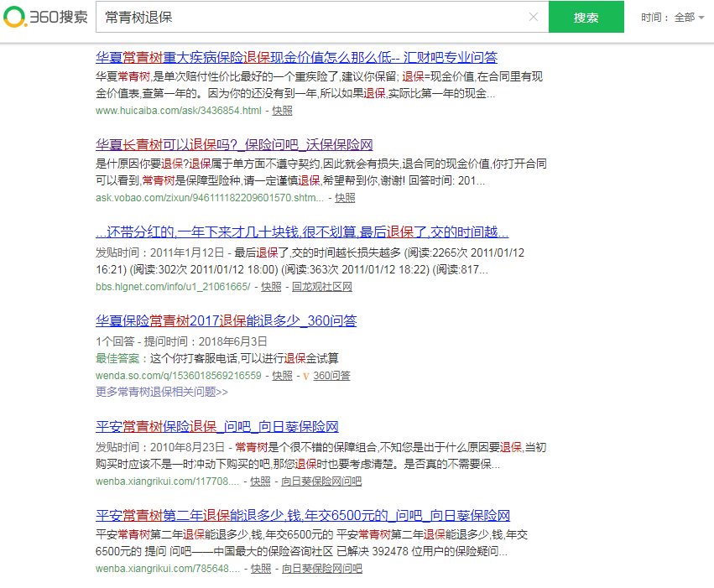
Task: Click URL wenda.so.com/q/1536018569216559
Action: coord(179,376)
